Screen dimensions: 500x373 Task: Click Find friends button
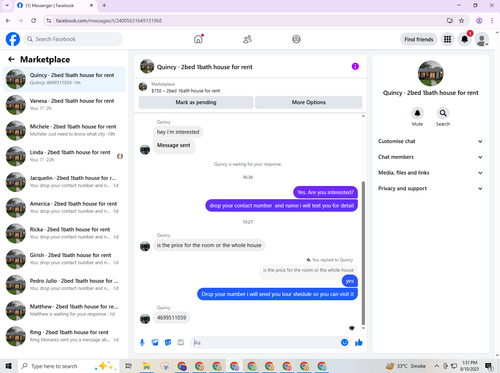(419, 39)
